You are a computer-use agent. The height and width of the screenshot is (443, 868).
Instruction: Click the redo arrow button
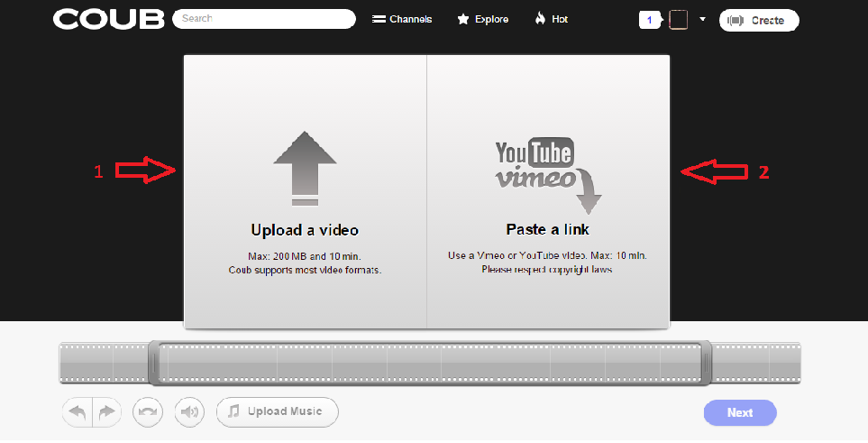coord(107,412)
